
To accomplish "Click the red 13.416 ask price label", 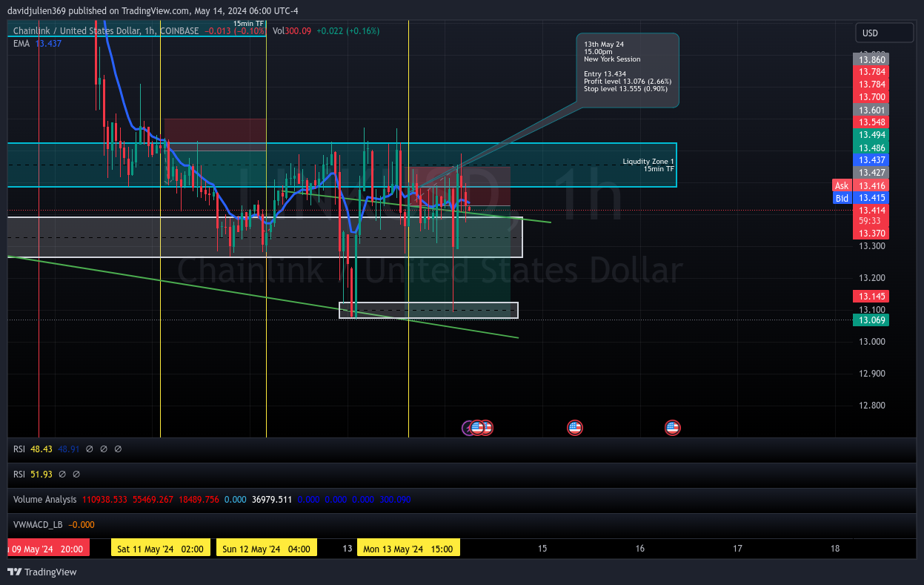I will coord(871,185).
